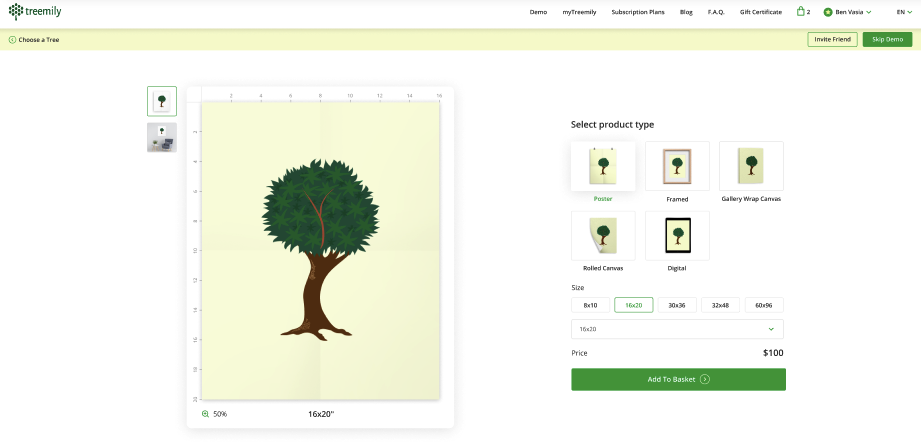The width and height of the screenshot is (921, 445).
Task: Choose the 16x20 size option
Action: pyautogui.click(x=634, y=305)
